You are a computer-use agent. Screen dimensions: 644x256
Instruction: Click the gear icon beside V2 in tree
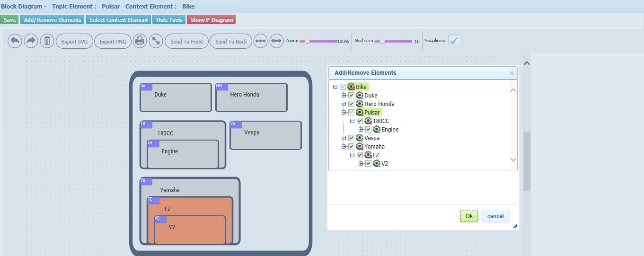coord(377,163)
